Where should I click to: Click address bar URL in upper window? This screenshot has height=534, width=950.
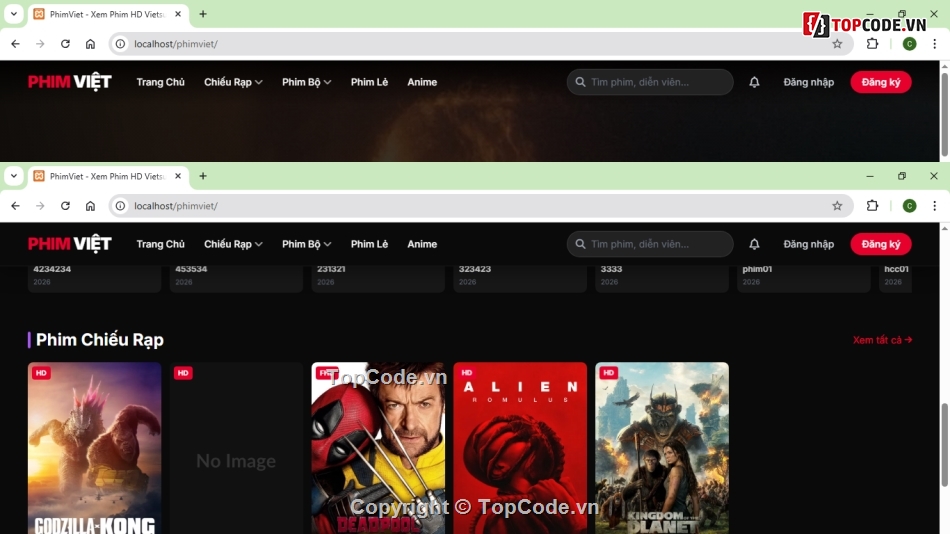point(176,44)
